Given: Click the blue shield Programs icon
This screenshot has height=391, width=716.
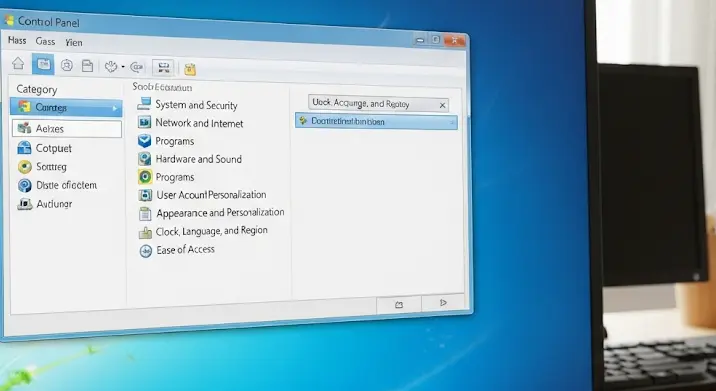Looking at the screenshot, I should pos(144,141).
